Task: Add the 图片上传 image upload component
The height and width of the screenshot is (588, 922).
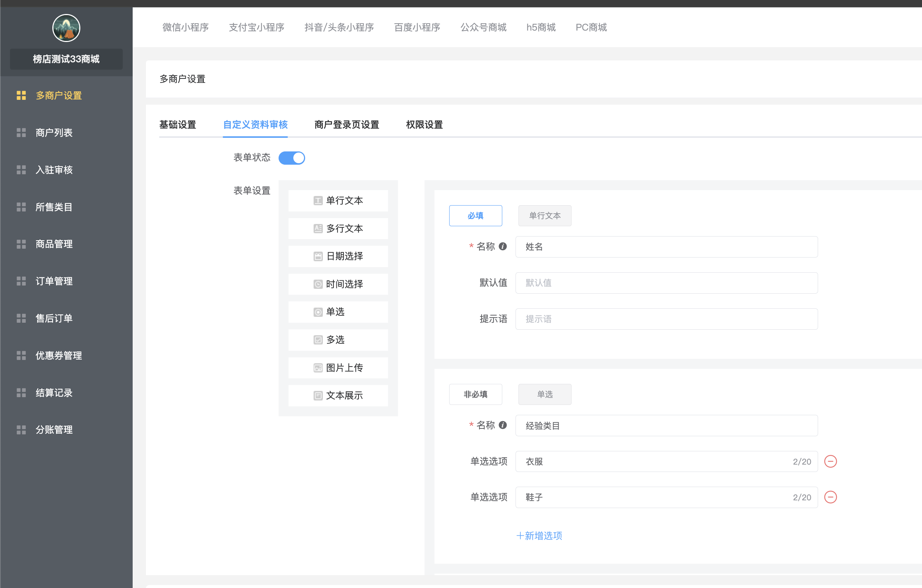Action: point(338,368)
